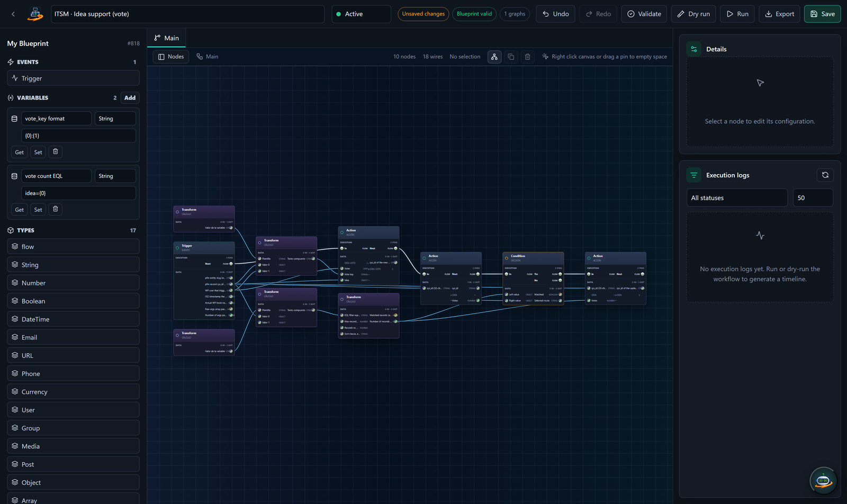
Task: Pick the DateTime type
Action: pos(73,319)
